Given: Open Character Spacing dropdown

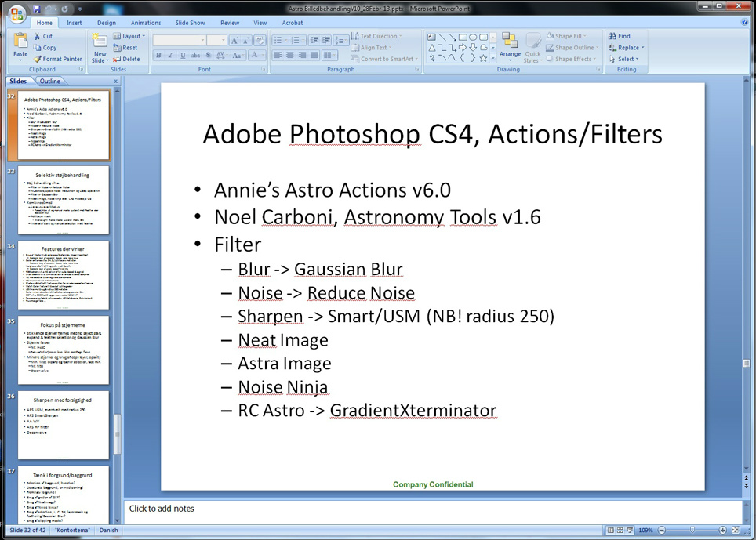Looking at the screenshot, I should (221, 56).
